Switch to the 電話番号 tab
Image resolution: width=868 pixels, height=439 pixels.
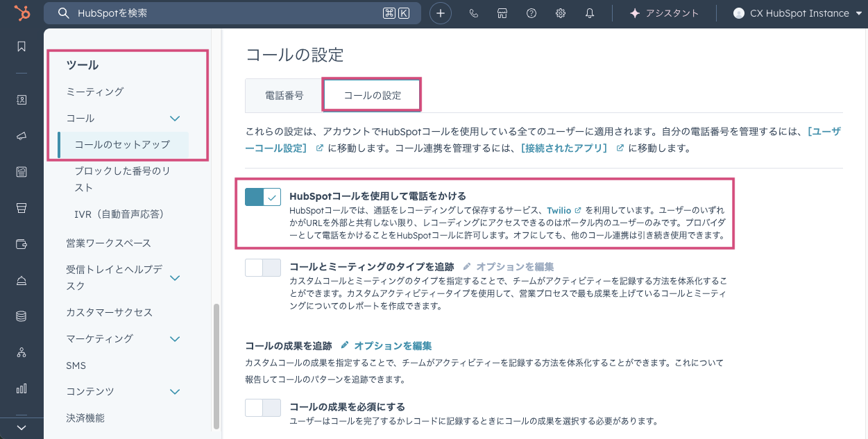(x=284, y=96)
